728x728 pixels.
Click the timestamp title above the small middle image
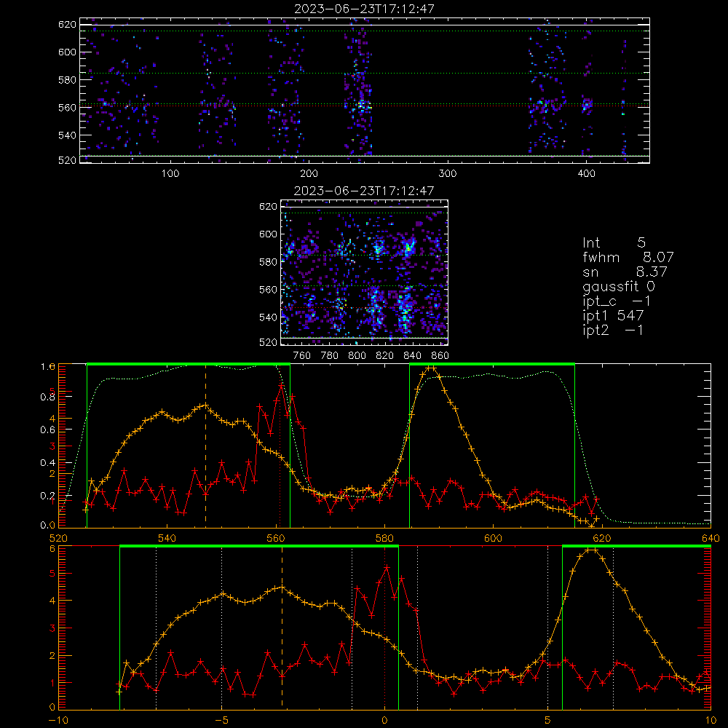pyautogui.click(x=364, y=191)
